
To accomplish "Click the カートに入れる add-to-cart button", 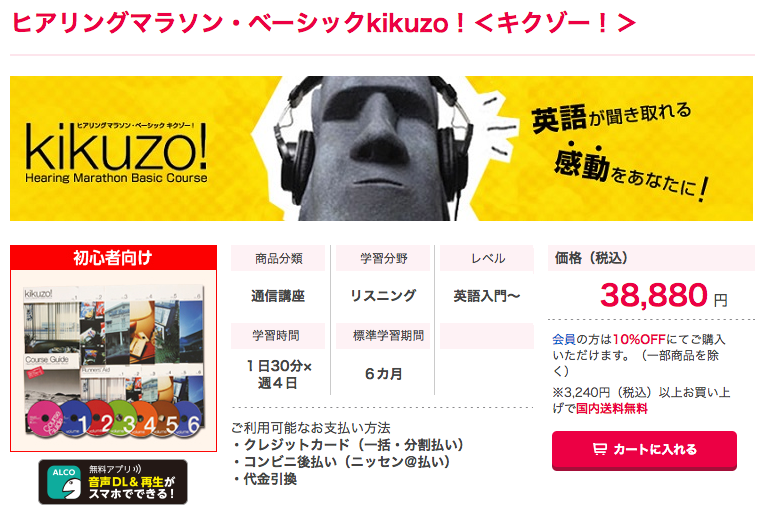I will pos(644,450).
